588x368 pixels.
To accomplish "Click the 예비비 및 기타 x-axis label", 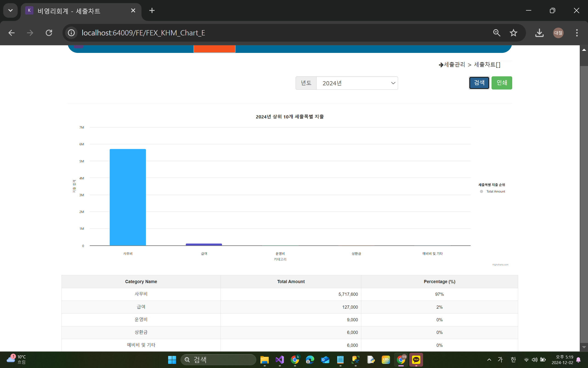I will (x=432, y=253).
